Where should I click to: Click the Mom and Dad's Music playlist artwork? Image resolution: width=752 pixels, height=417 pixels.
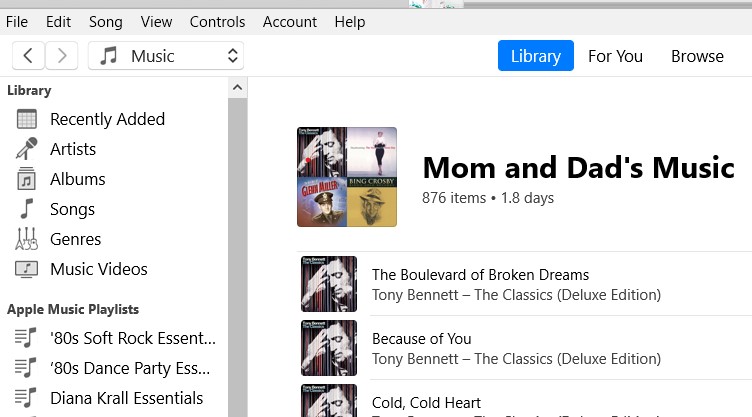point(347,177)
